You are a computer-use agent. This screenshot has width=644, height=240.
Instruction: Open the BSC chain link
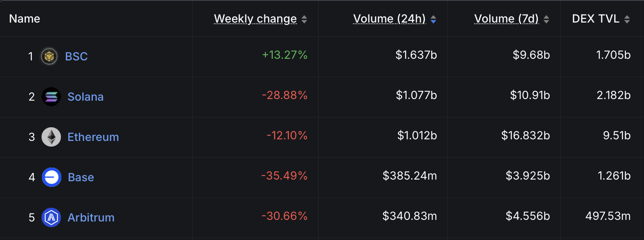[76, 56]
